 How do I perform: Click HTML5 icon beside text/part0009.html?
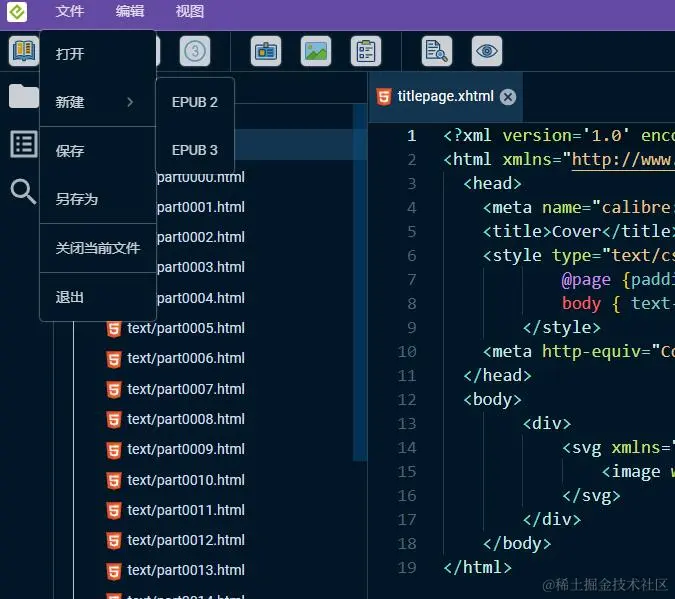click(114, 451)
